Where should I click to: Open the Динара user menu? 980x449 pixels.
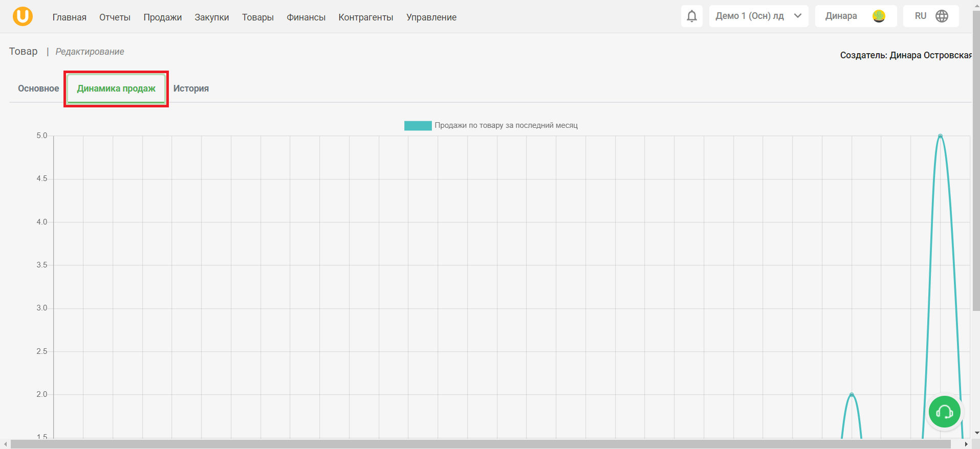tap(856, 16)
